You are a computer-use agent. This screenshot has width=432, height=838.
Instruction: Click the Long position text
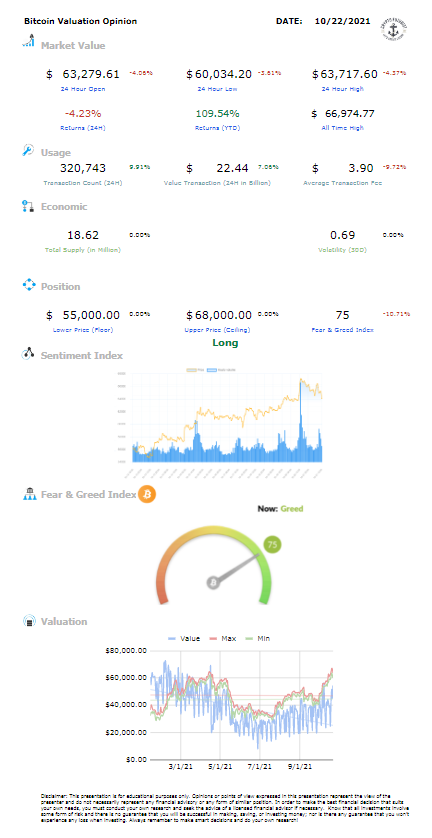tap(225, 343)
